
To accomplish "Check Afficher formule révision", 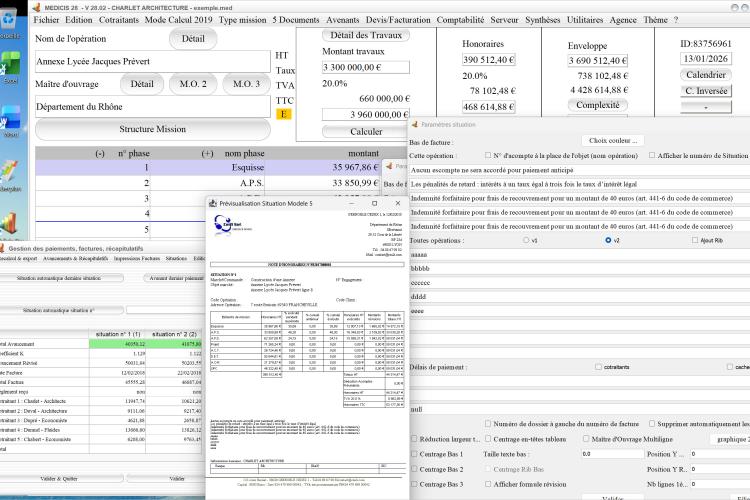I will tap(488, 484).
